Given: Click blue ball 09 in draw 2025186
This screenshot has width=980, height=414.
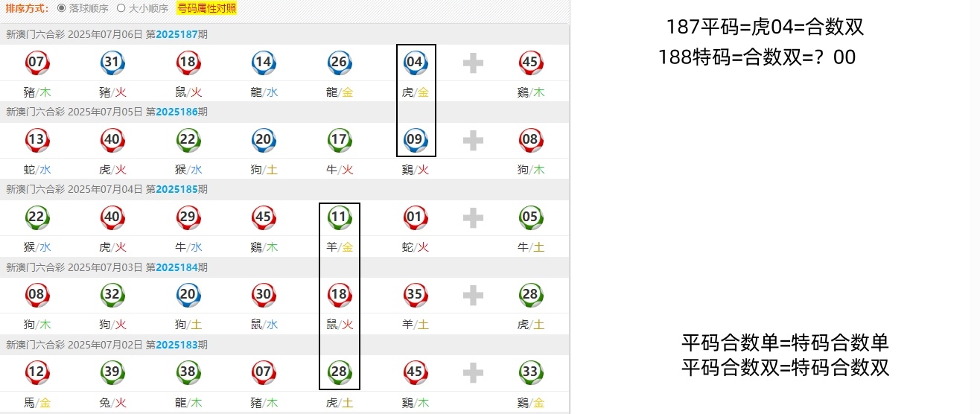Looking at the screenshot, I should (x=415, y=140).
